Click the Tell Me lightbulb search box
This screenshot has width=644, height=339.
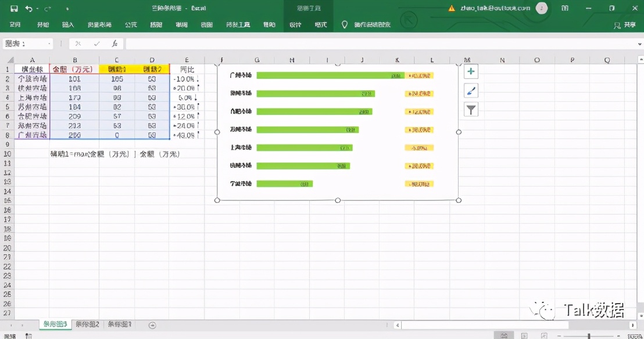tap(366, 24)
